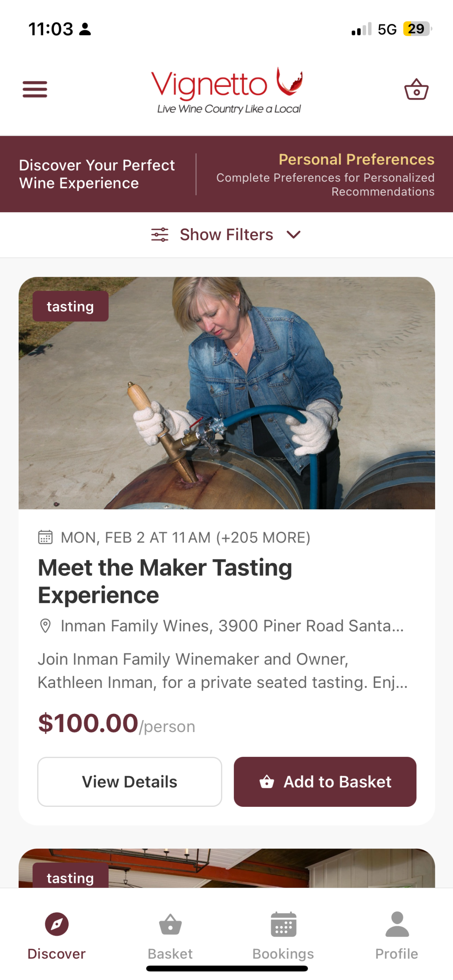The width and height of the screenshot is (453, 980).
Task: Switch to the Discover tab
Action: pyautogui.click(x=57, y=936)
